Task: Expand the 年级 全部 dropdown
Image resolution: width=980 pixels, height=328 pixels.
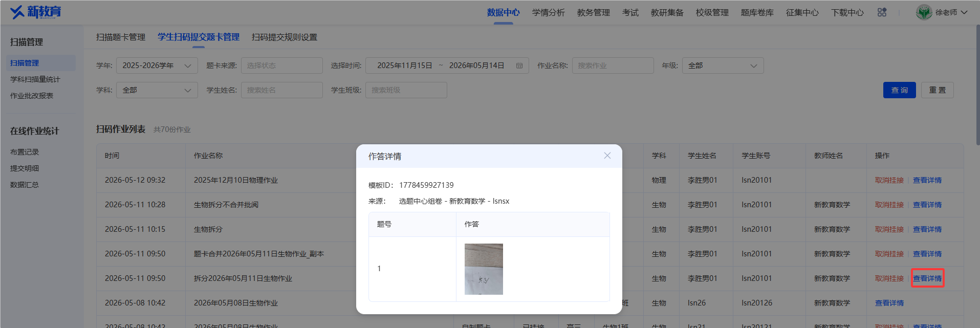Action: 723,65
